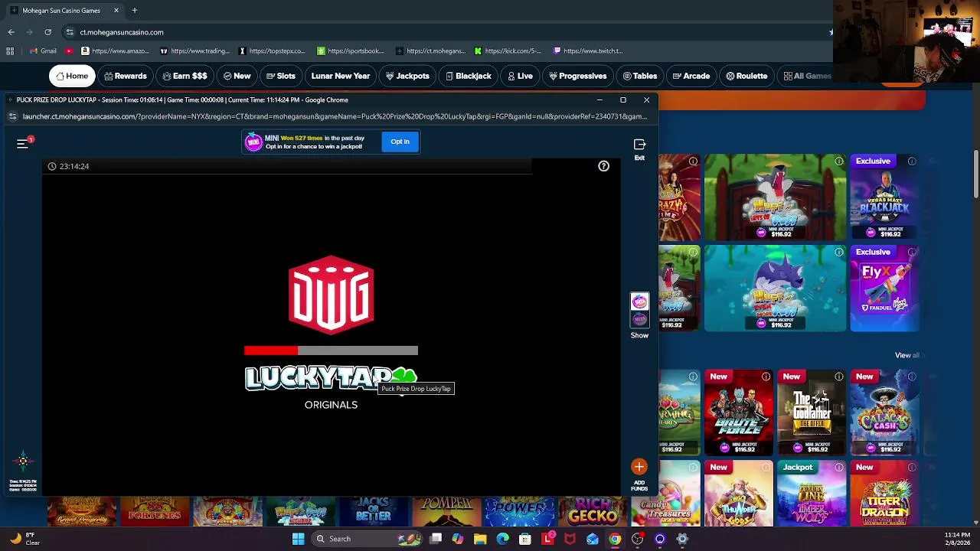This screenshot has width=980, height=551.
Task: Click the taskbar Search box
Action: click(367, 539)
